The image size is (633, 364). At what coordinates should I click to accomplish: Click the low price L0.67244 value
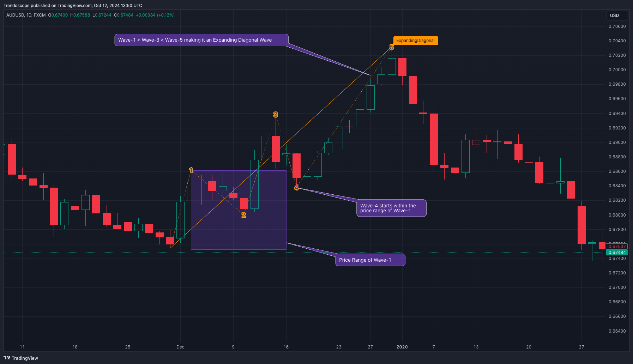point(102,15)
